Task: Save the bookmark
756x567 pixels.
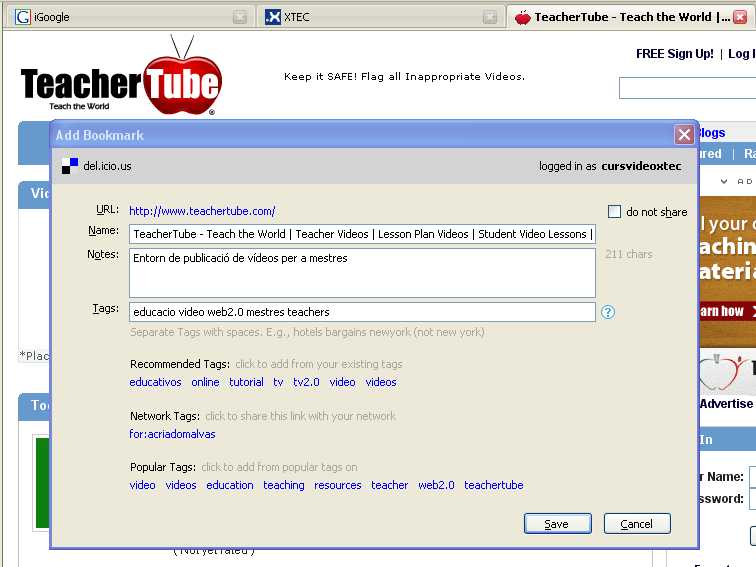Action: tap(557, 524)
